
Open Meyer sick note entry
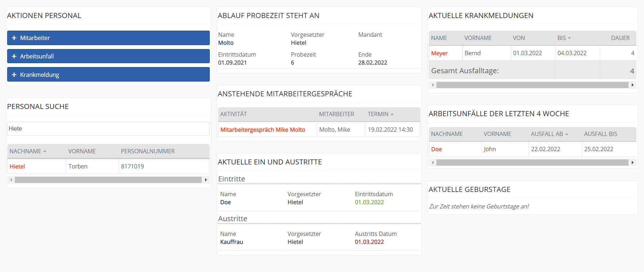coord(439,53)
